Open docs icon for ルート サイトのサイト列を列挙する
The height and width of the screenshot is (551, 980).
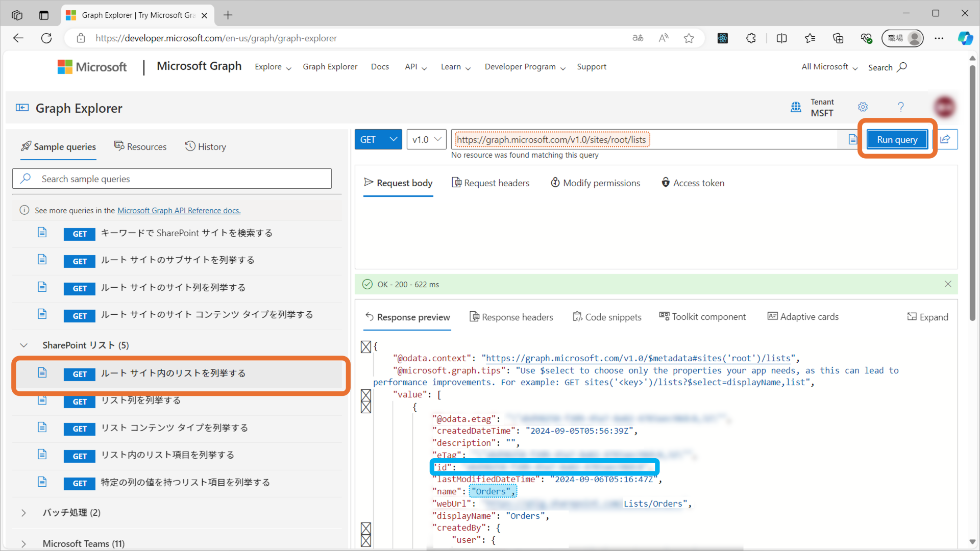tap(42, 287)
